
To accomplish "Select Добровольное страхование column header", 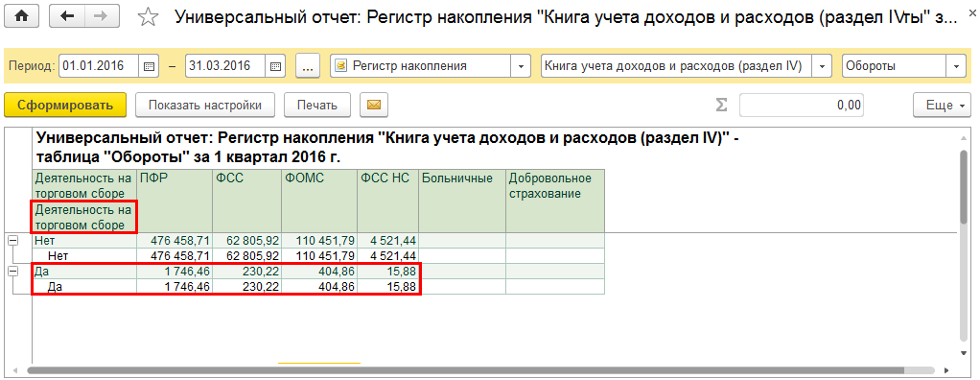I will click(554, 201).
